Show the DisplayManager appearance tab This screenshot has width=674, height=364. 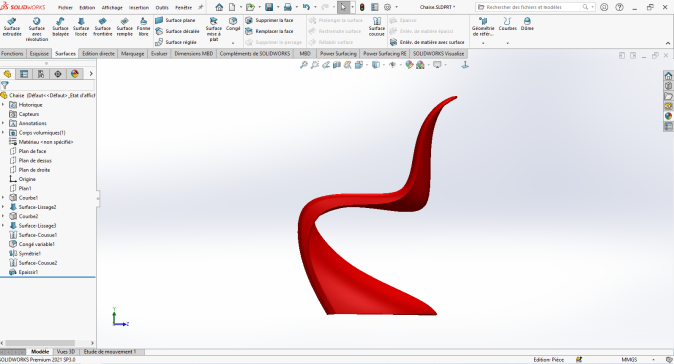[x=75, y=74]
